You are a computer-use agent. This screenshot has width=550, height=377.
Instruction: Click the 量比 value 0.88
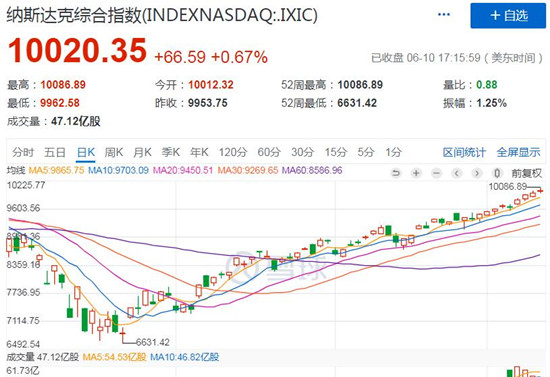click(x=487, y=85)
